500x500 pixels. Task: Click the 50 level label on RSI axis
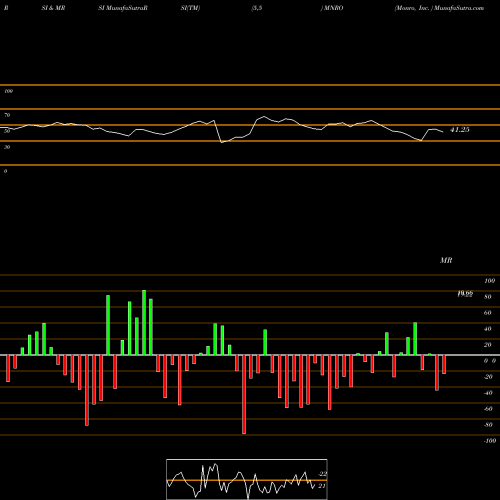point(7,131)
